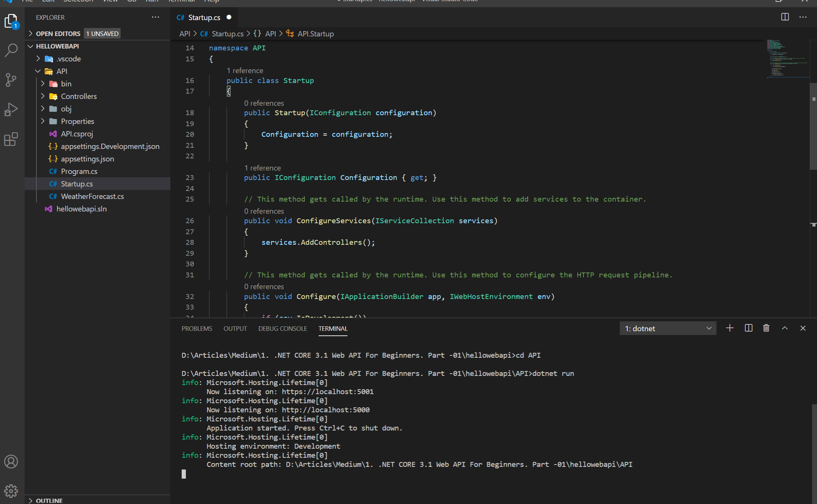817x504 pixels.
Task: Switch to the DEBUG CONSOLE tab
Action: point(283,329)
